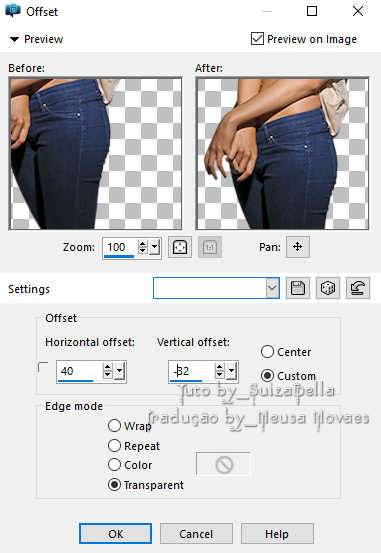Click the disabled edge color swatch
The image size is (381, 553).
click(223, 464)
